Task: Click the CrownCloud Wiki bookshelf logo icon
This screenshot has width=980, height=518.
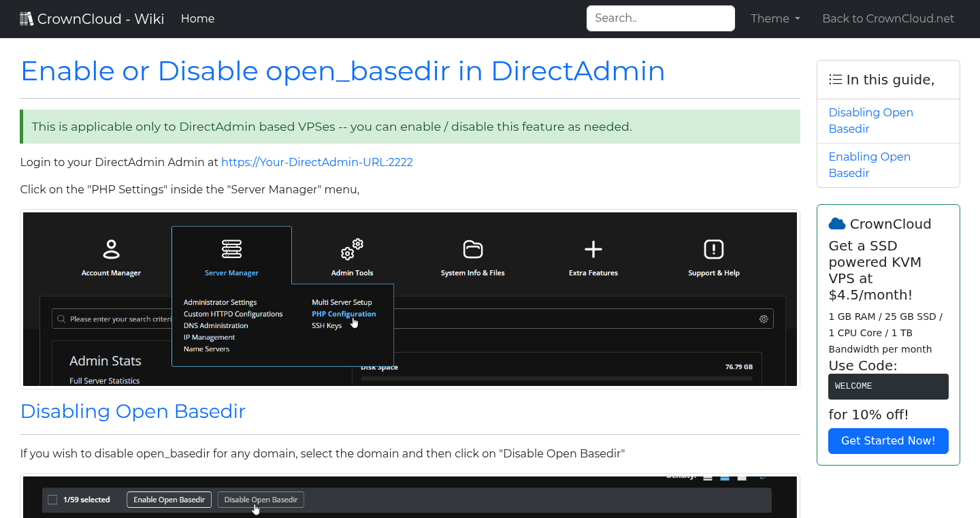Action: tap(27, 18)
